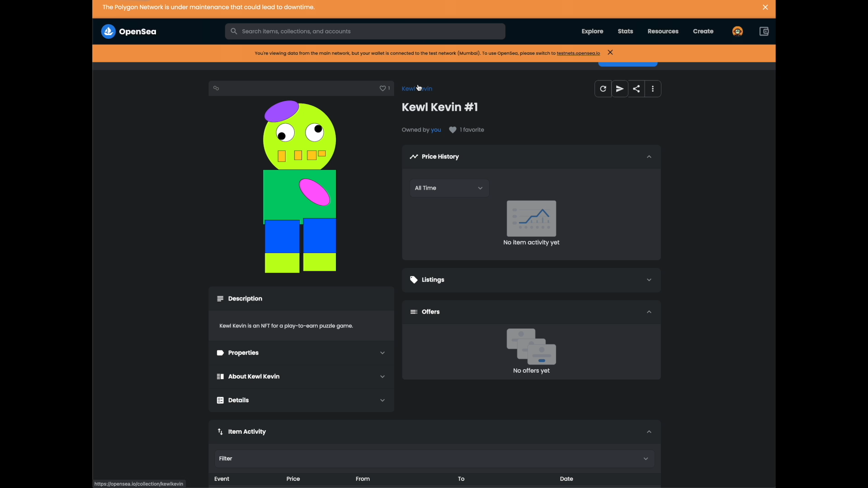Open the wallet panel icon

(764, 31)
